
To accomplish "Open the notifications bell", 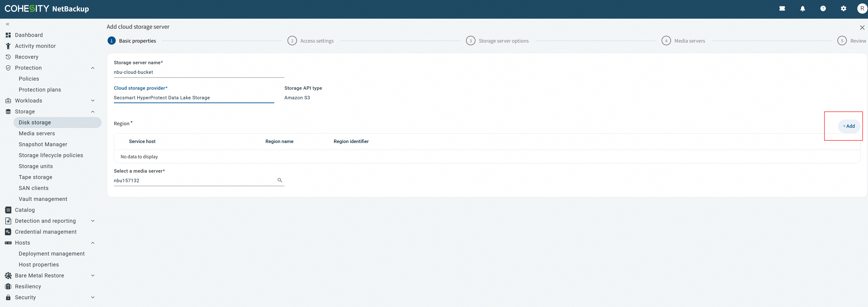I will pyautogui.click(x=803, y=9).
